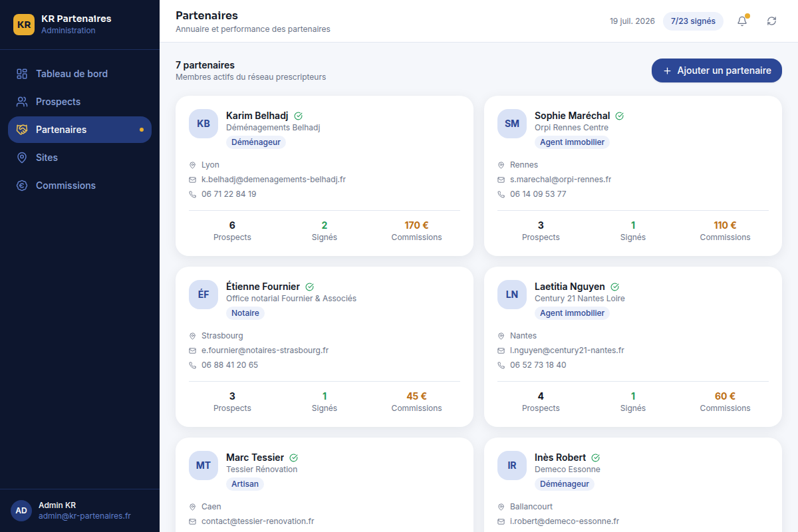This screenshot has width=798, height=532.
Task: Click phone number 06 88 41 20 65
Action: 229,365
